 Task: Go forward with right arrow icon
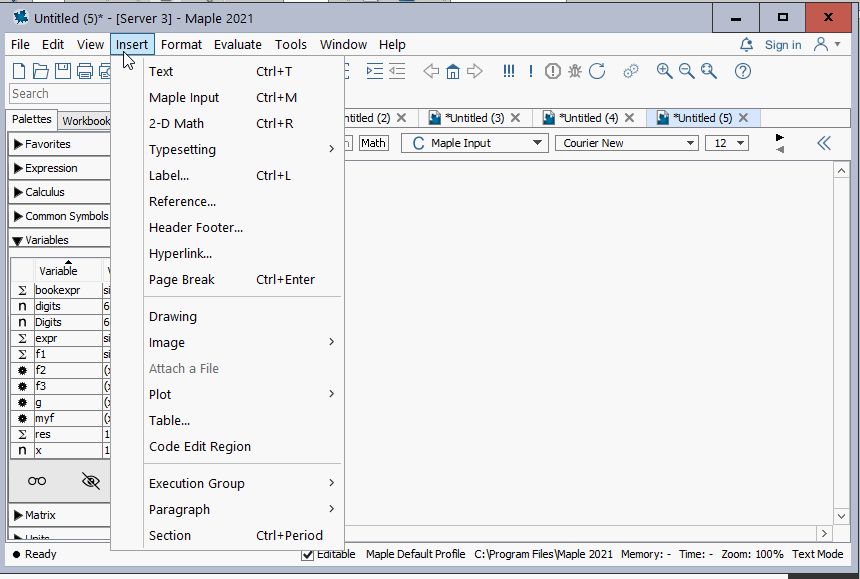(474, 71)
